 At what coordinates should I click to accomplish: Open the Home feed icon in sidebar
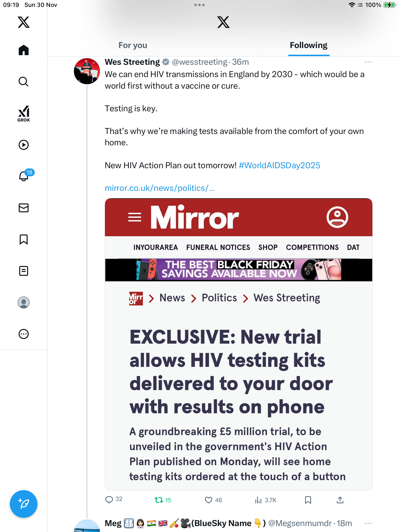click(24, 50)
